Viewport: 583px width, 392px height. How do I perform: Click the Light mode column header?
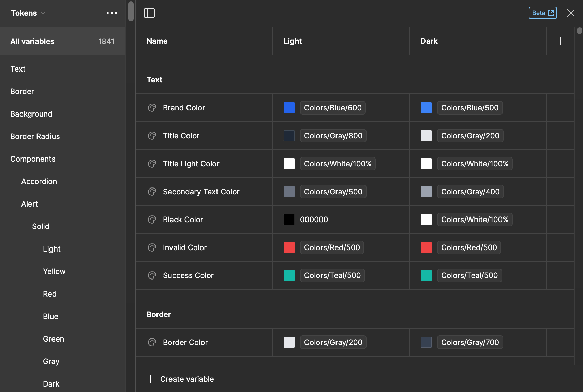[x=293, y=41]
